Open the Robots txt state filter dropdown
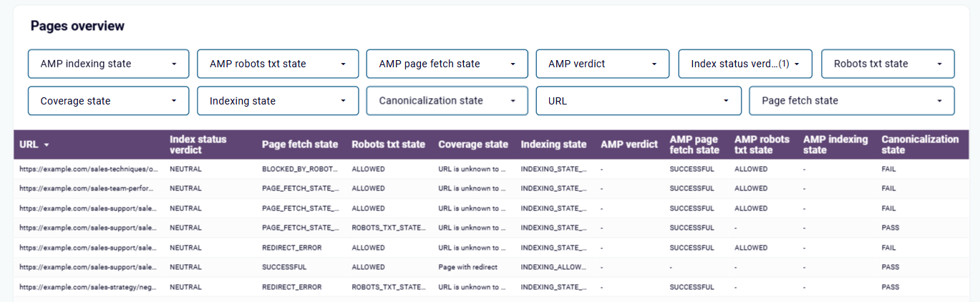This screenshot has height=302, width=980. coord(888,64)
